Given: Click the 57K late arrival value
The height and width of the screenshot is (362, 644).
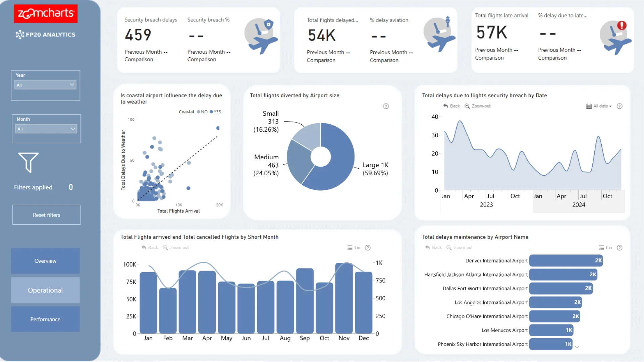Looking at the screenshot, I should coord(492,32).
